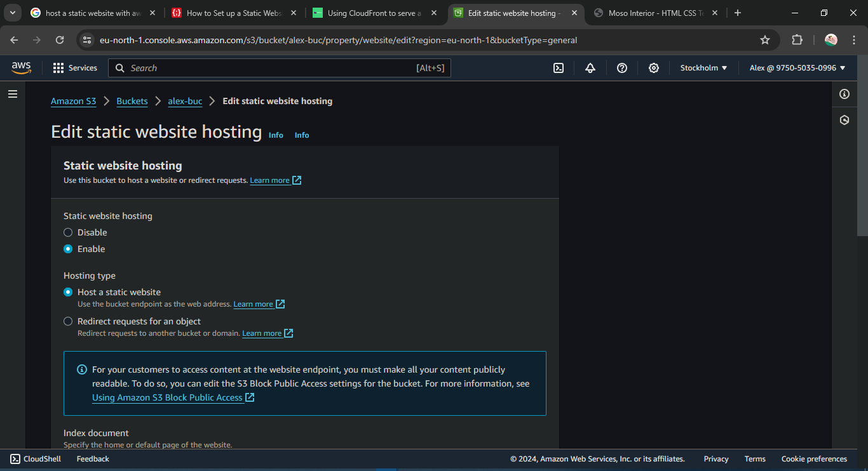This screenshot has width=868, height=471.
Task: Open the AWS home logo
Action: tap(21, 68)
